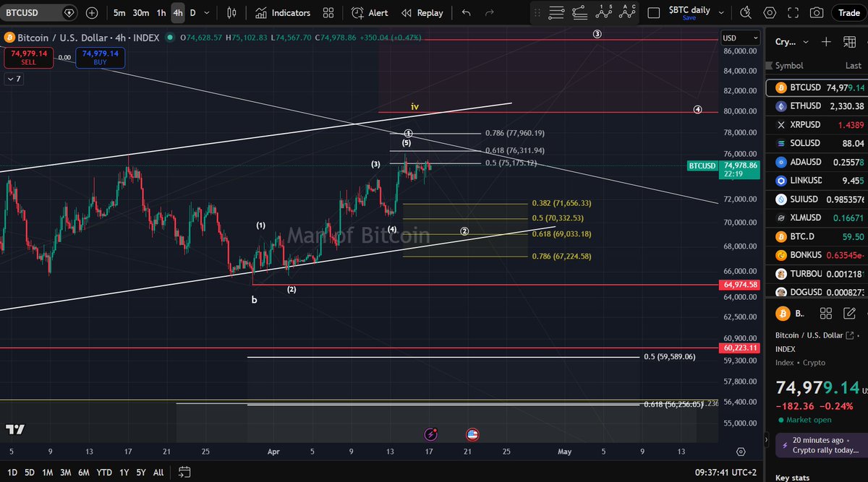
Task: Click the edit note icon in details panel
Action: pyautogui.click(x=850, y=313)
